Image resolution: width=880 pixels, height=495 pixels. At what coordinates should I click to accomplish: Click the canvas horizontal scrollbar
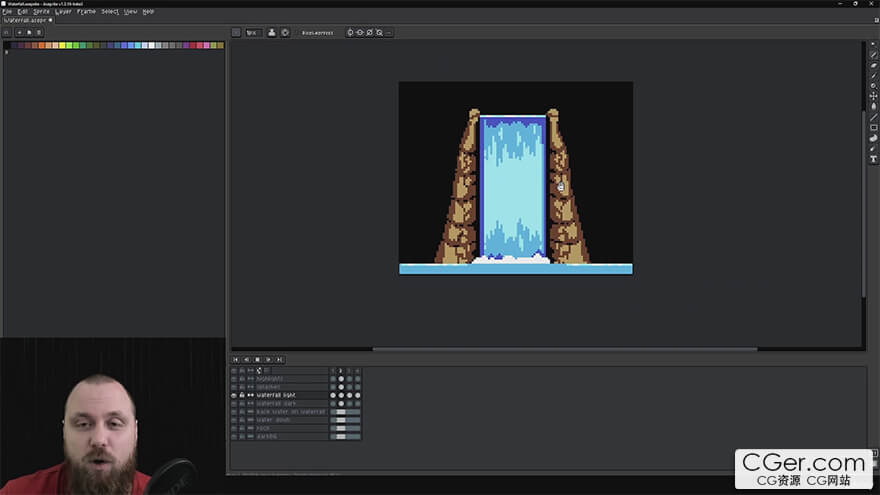565,349
